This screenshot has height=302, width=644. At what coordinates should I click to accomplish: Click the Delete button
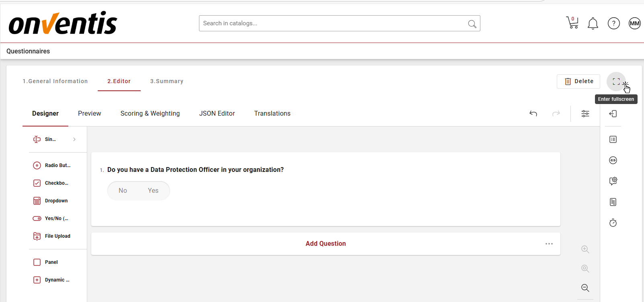coord(578,82)
